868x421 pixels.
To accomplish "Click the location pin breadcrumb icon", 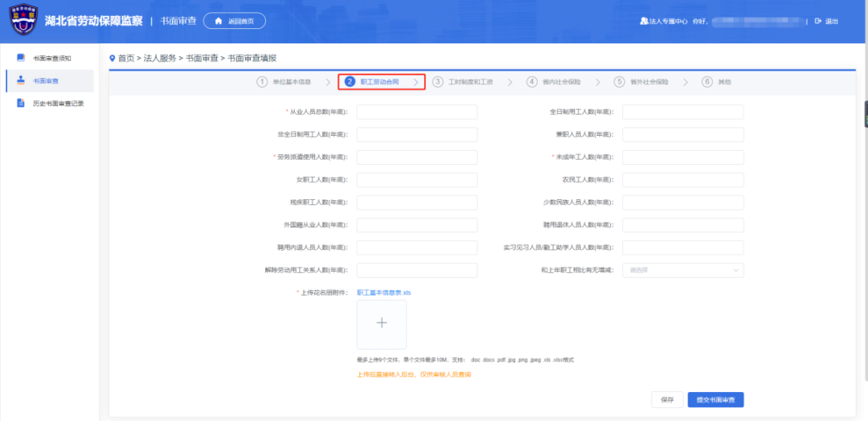I will 113,58.
